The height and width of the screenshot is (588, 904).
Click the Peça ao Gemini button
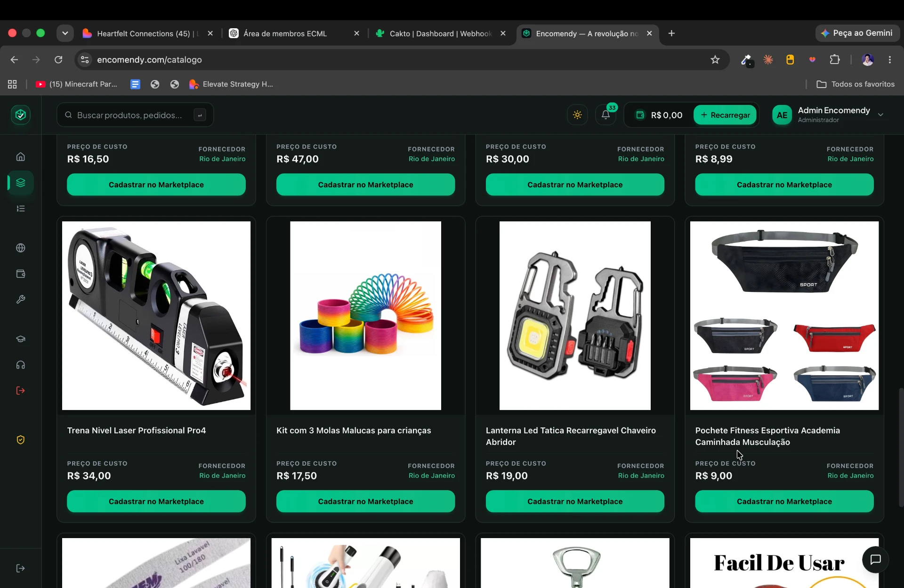click(857, 33)
